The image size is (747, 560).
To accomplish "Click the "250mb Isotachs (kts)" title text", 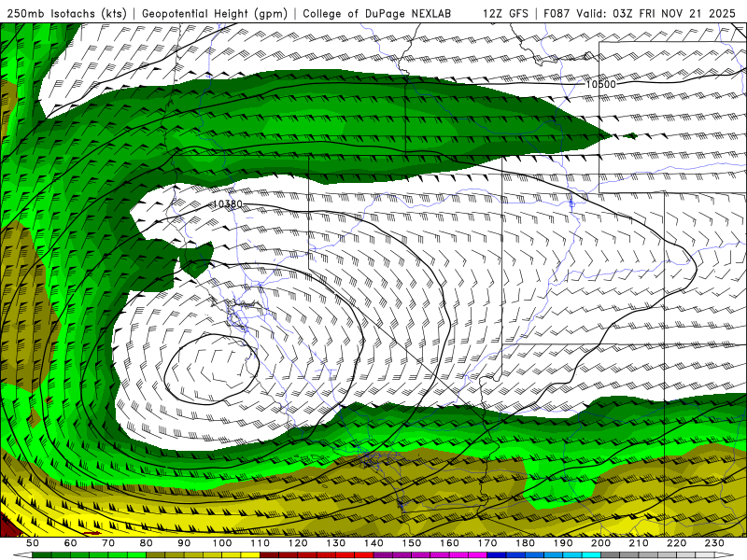I will coord(67,13).
